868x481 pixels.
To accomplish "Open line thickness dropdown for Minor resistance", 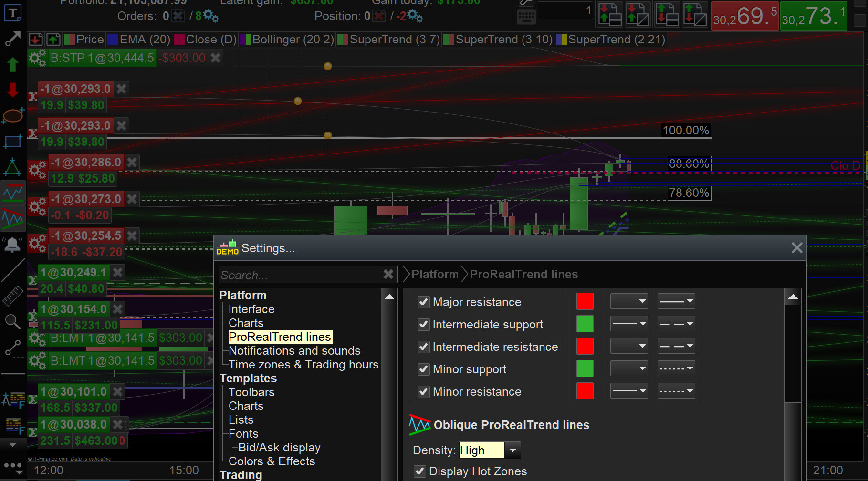I will click(x=629, y=391).
